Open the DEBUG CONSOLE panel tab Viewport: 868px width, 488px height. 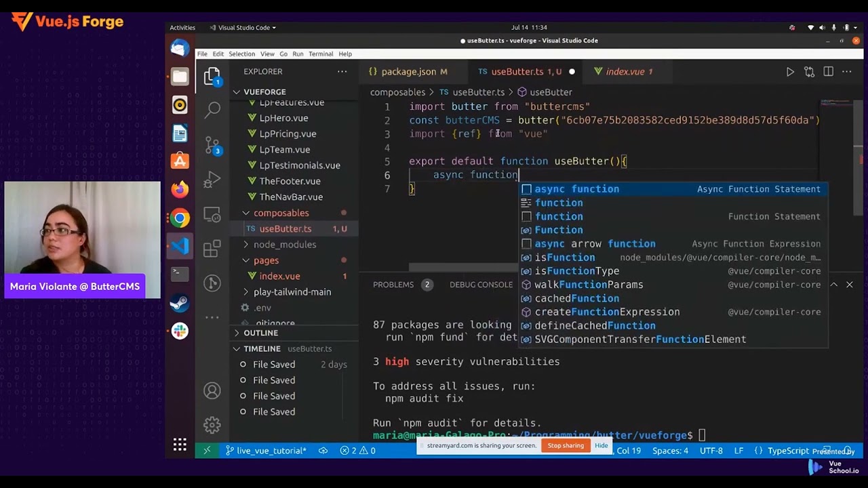click(x=481, y=285)
